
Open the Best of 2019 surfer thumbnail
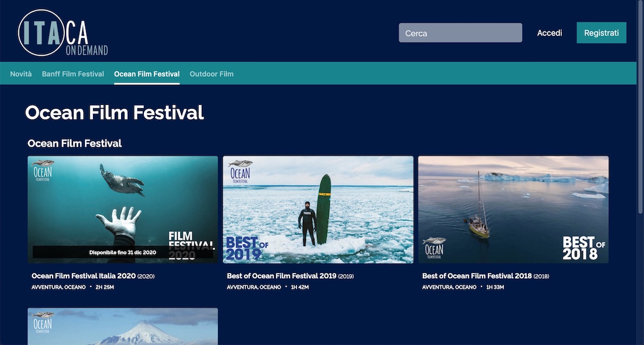click(x=318, y=209)
